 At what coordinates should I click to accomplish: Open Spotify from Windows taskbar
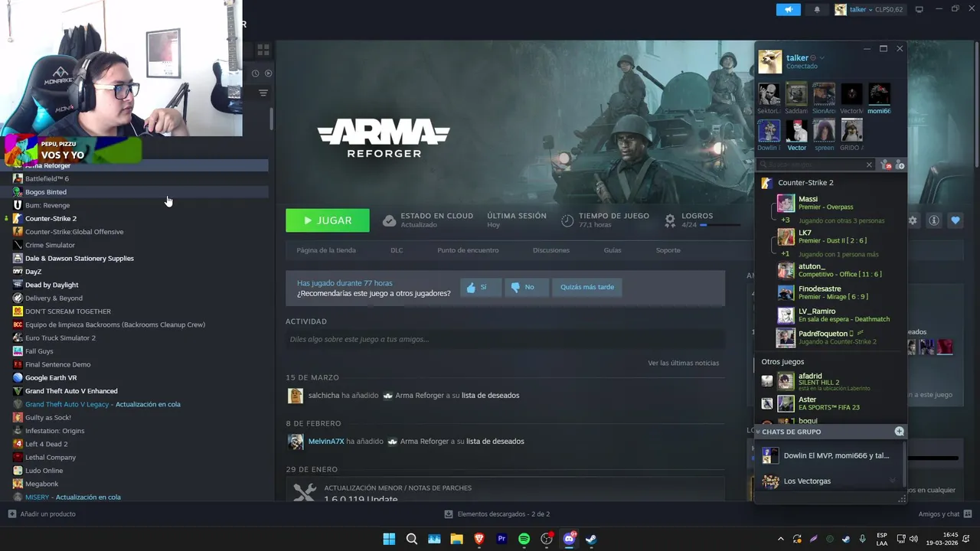click(x=524, y=539)
